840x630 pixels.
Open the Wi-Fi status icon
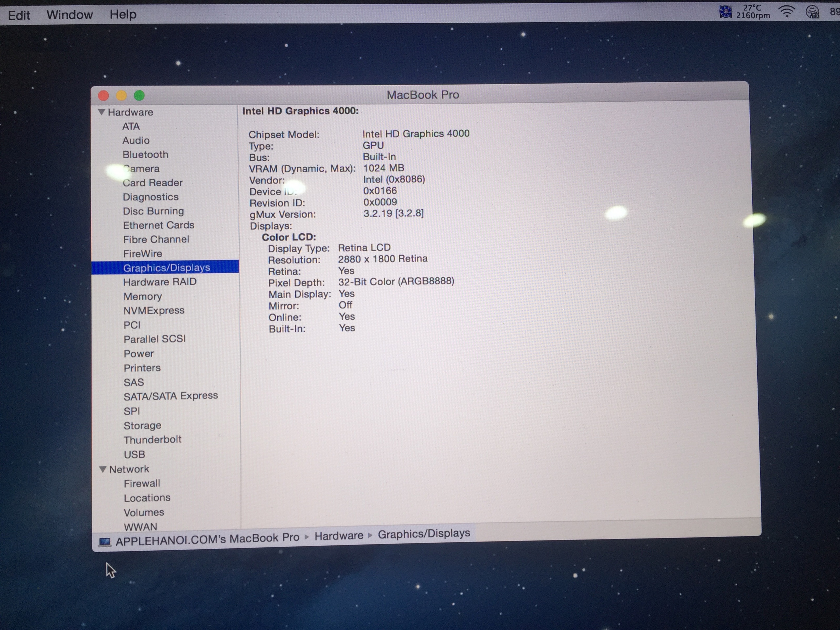787,12
